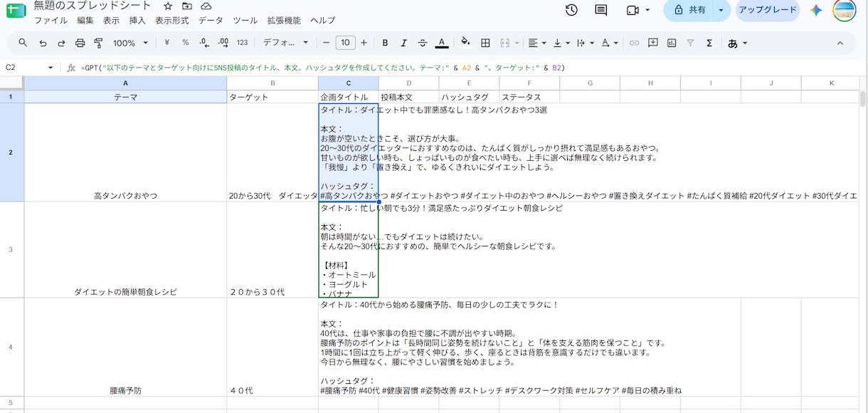This screenshot has width=868, height=413.
Task: Open the Gemini sparkle assistant
Action: [x=816, y=10]
